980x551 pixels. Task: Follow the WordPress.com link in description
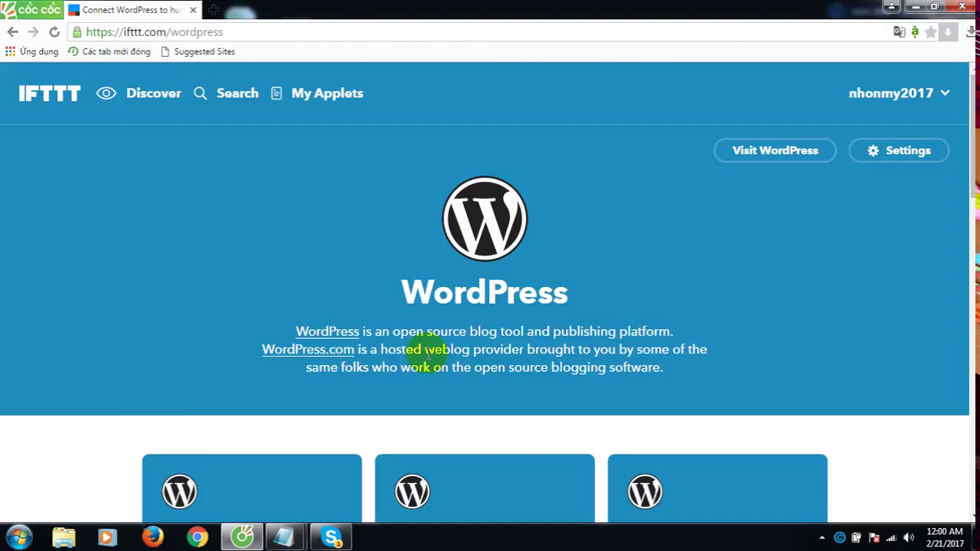[308, 349]
